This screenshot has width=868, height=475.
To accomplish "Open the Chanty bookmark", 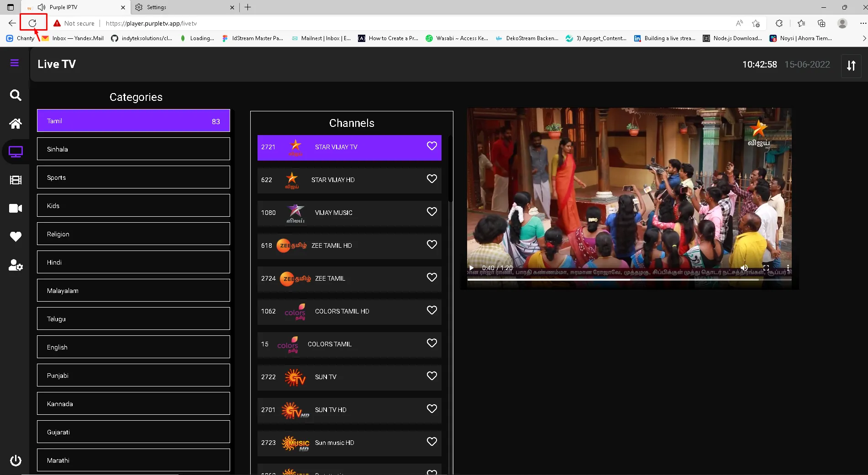I will click(x=21, y=38).
